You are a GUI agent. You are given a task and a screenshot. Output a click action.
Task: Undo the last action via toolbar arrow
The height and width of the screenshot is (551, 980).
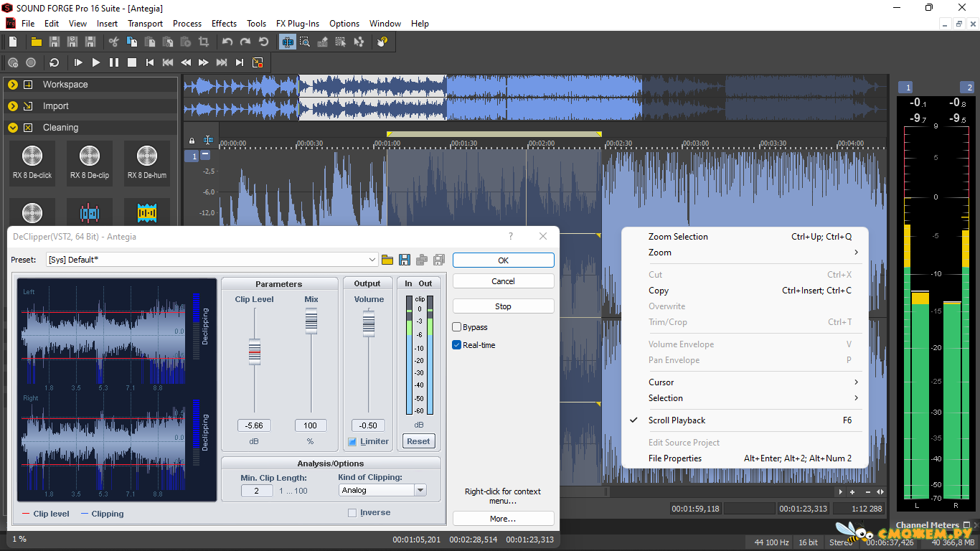click(227, 42)
